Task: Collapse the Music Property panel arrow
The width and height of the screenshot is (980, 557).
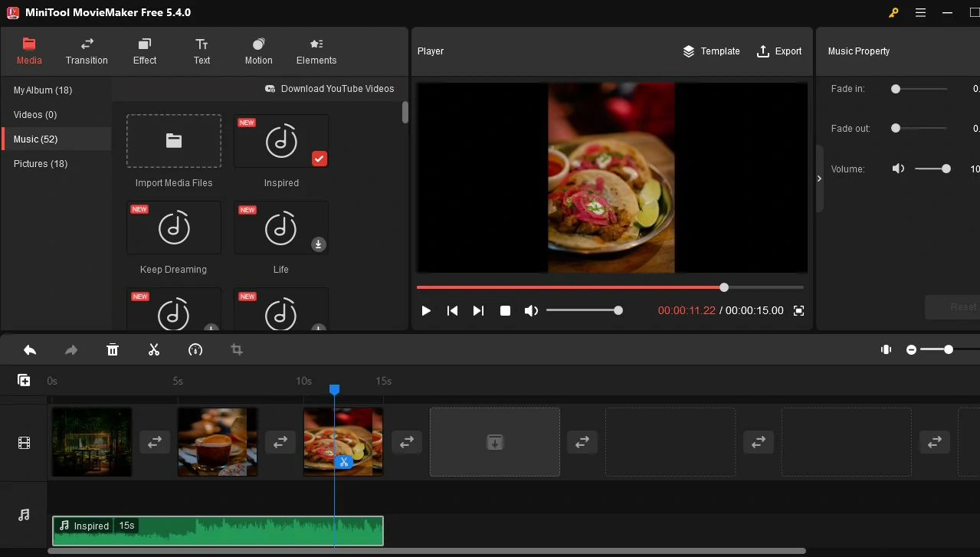Action: (x=819, y=179)
